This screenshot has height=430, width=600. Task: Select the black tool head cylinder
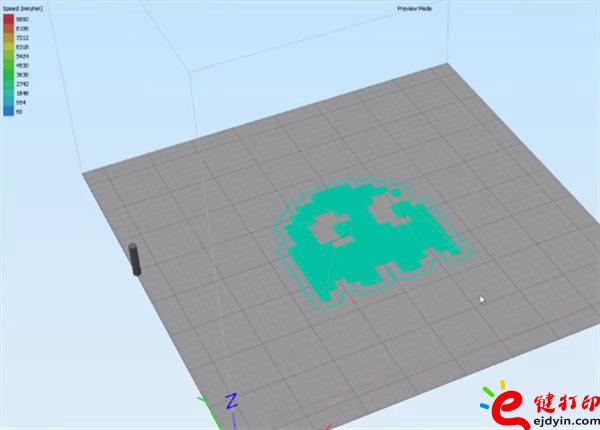(133, 258)
